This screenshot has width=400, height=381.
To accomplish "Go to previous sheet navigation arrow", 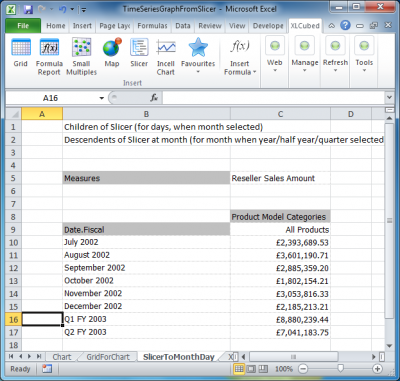I will (20, 357).
